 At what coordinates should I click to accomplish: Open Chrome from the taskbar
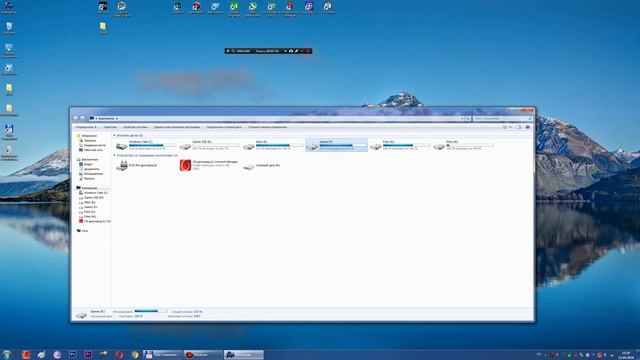point(135,355)
